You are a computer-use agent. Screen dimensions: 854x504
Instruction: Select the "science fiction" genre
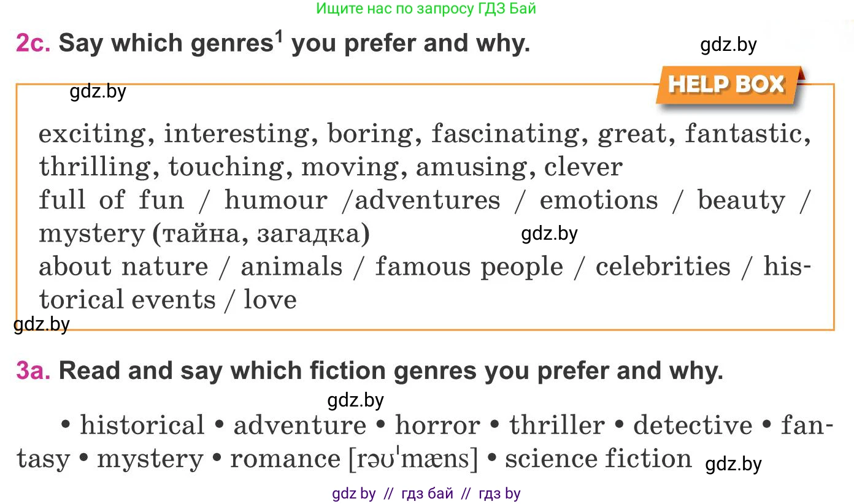click(598, 459)
